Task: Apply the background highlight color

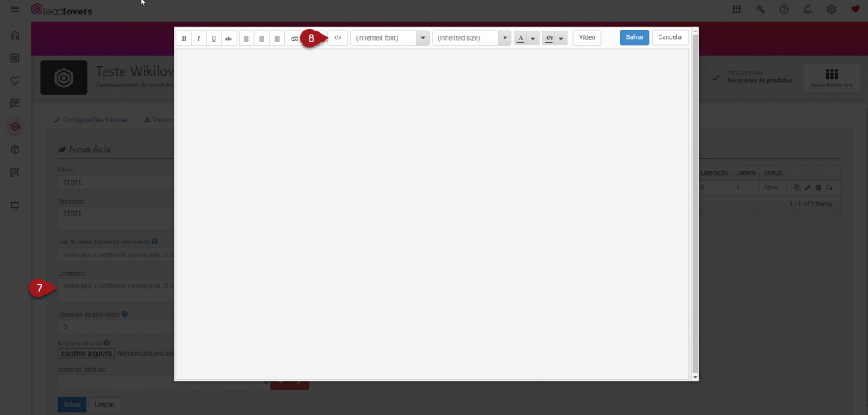Action: 549,39
